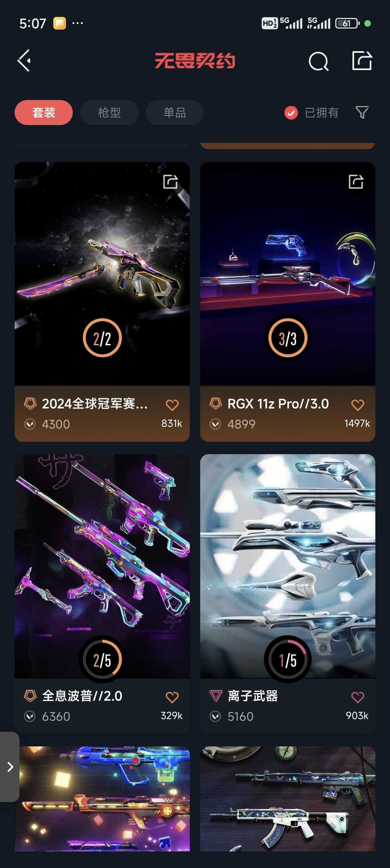The width and height of the screenshot is (390, 868).
Task: Share the 2024全球冠军赛 bundle card
Action: [170, 181]
